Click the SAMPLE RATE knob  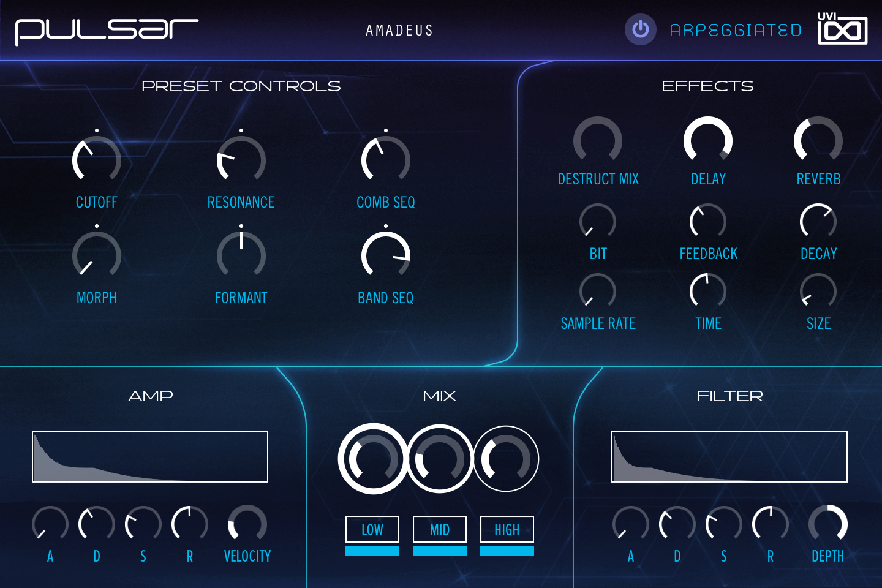598,291
